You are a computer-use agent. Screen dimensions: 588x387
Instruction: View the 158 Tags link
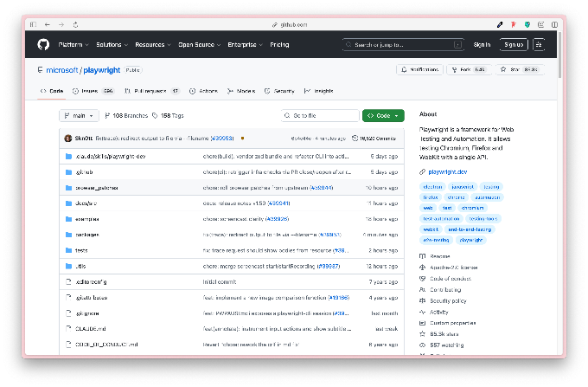[168, 116]
